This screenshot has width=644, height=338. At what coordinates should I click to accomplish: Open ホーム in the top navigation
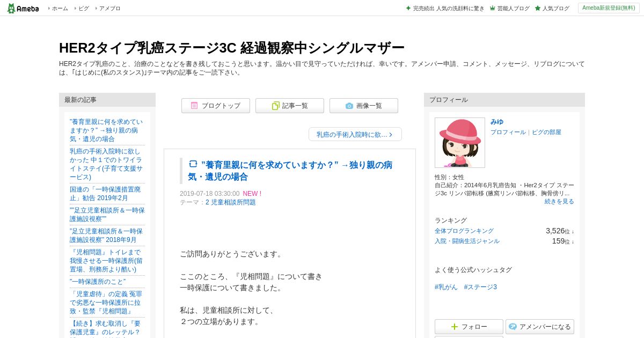(x=60, y=8)
